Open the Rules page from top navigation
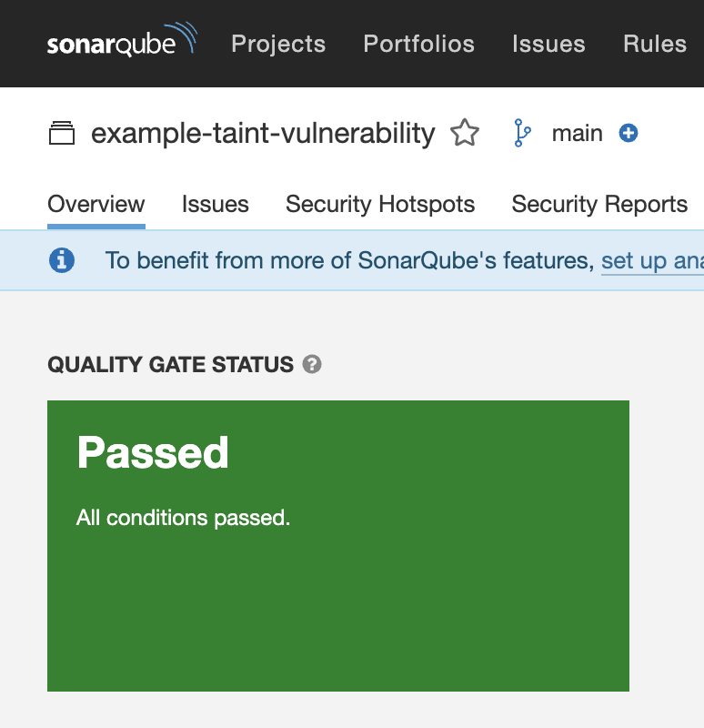 pyautogui.click(x=654, y=44)
